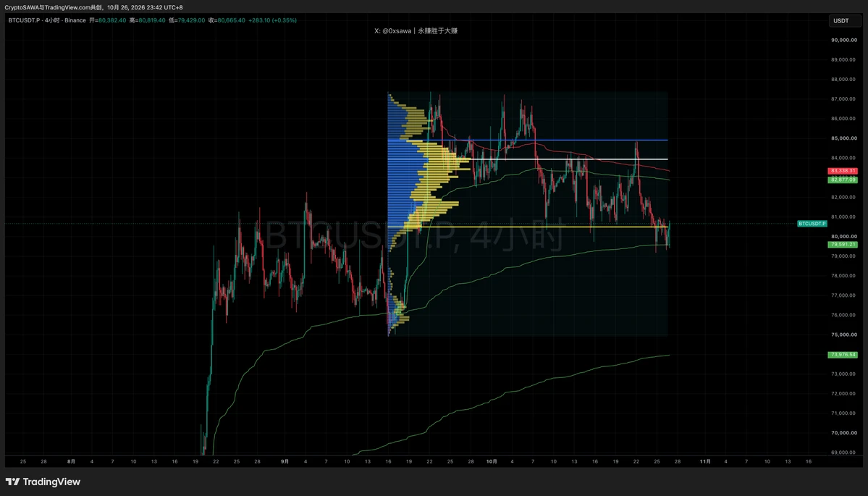Click the 75,000.00 price axis label
The height and width of the screenshot is (496, 868).
[844, 335]
